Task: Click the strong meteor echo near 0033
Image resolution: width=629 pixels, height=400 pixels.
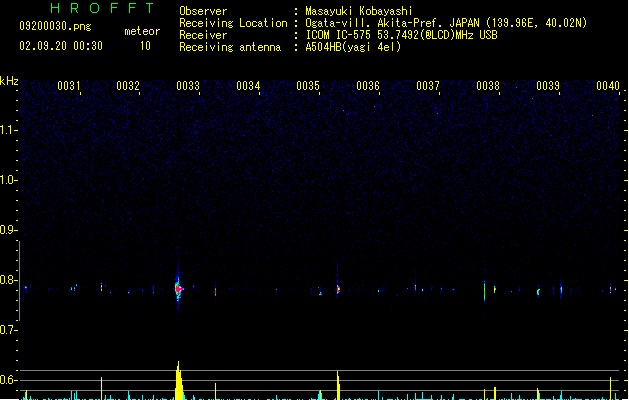Action: point(179,288)
